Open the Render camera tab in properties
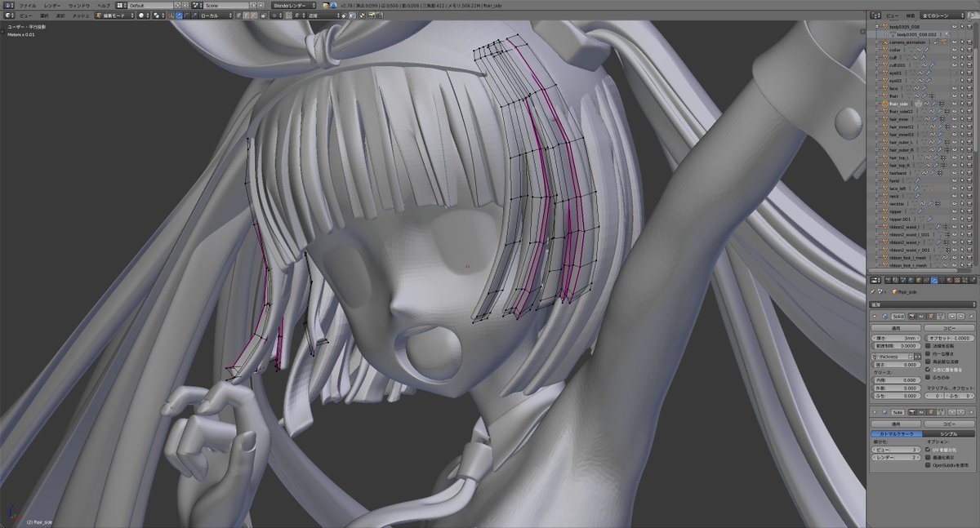980x528 pixels. (888, 280)
